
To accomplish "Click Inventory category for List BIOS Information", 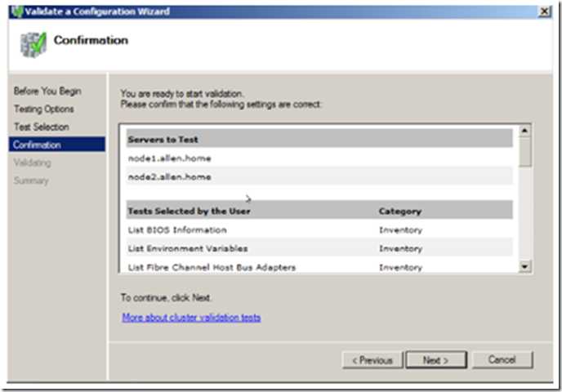I will [x=400, y=229].
